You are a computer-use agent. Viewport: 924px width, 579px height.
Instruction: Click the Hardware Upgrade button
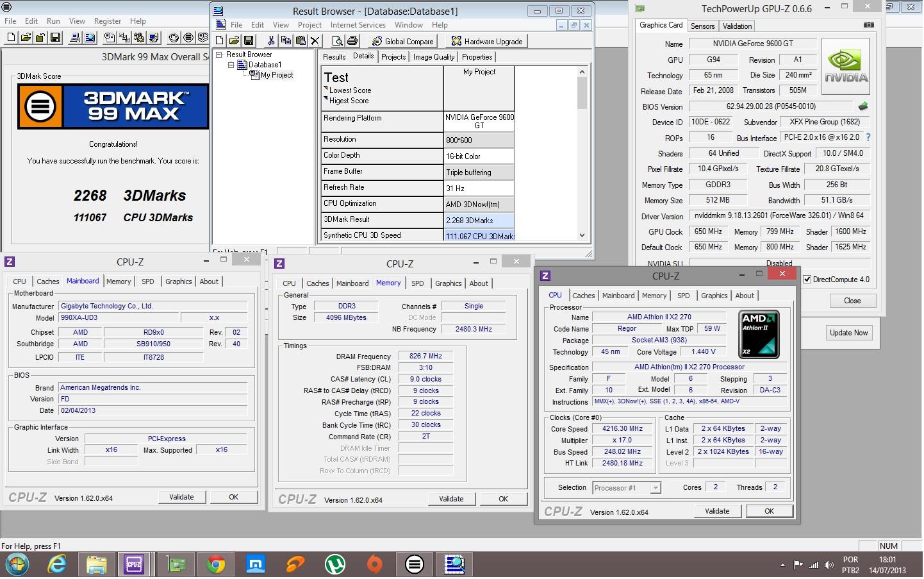pos(487,41)
